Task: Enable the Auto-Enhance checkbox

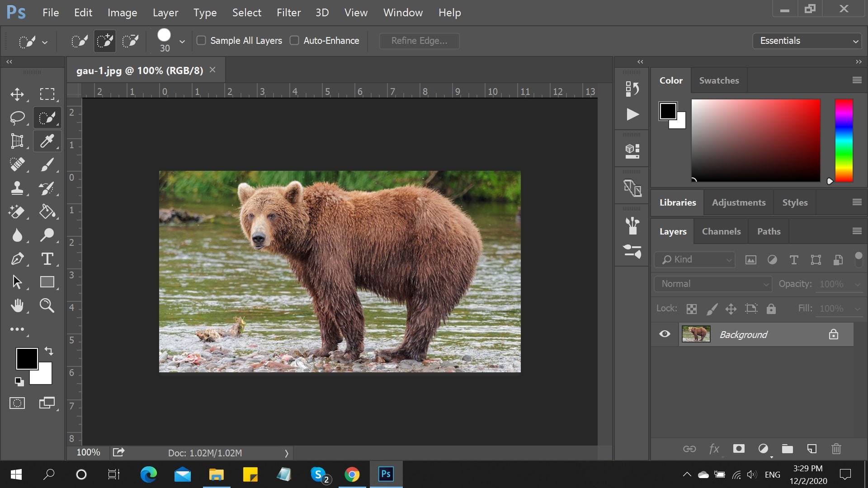Action: tap(294, 41)
